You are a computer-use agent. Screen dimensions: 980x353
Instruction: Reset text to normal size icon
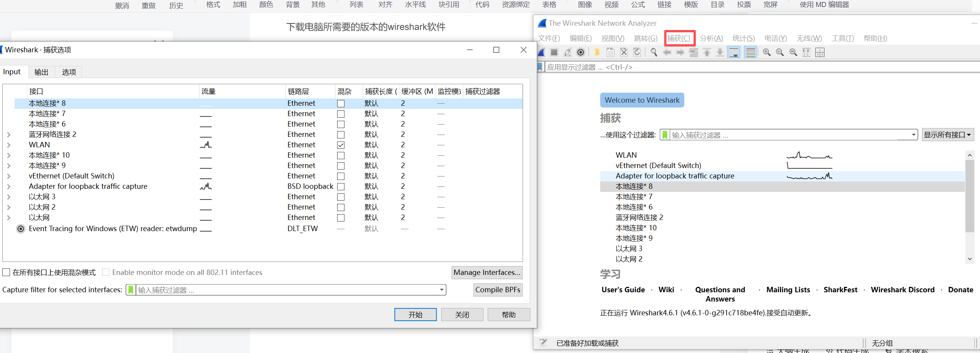(793, 52)
